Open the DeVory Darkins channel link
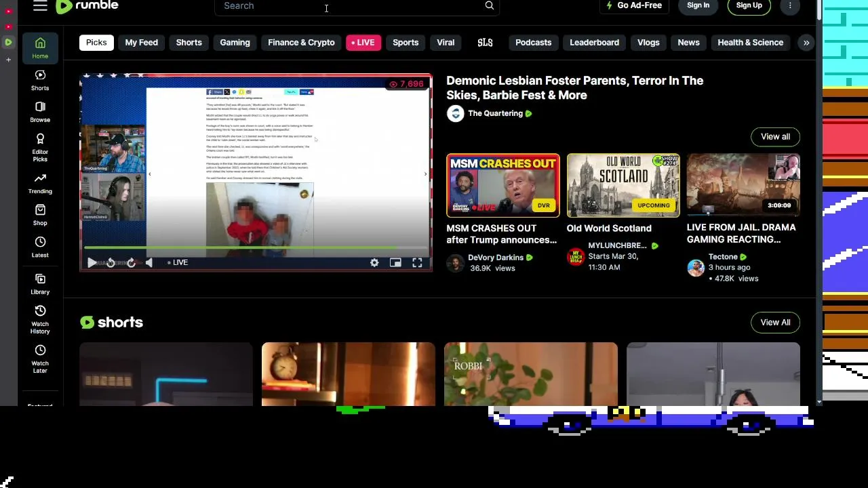 click(x=496, y=258)
